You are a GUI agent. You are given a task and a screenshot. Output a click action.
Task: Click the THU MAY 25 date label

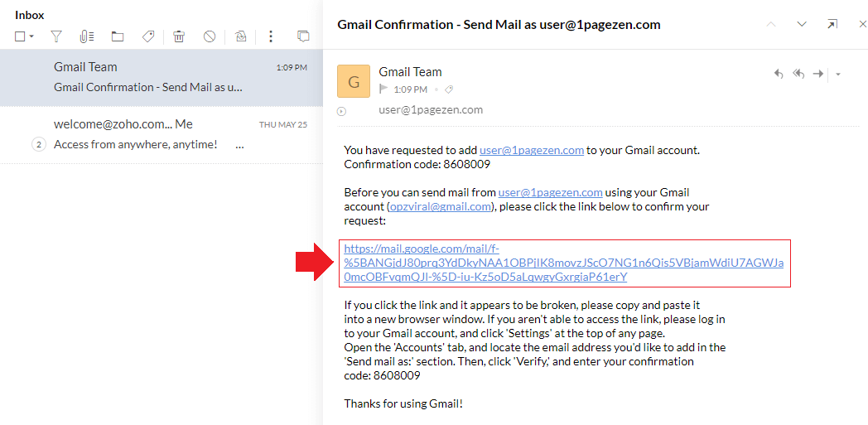pyautogui.click(x=283, y=125)
